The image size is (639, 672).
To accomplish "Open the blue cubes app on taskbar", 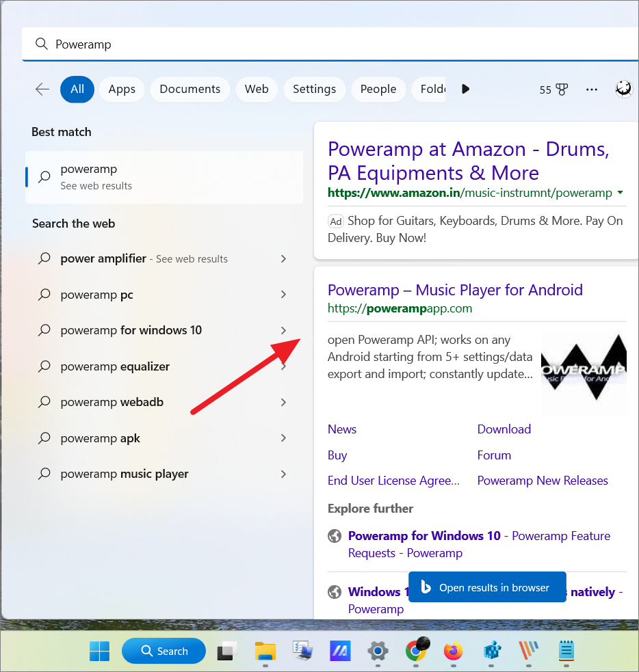I will pyautogui.click(x=491, y=651).
